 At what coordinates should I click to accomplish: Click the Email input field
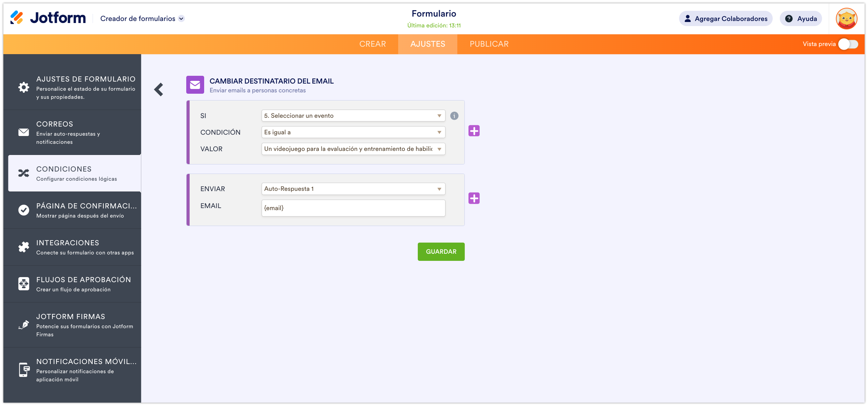click(353, 208)
